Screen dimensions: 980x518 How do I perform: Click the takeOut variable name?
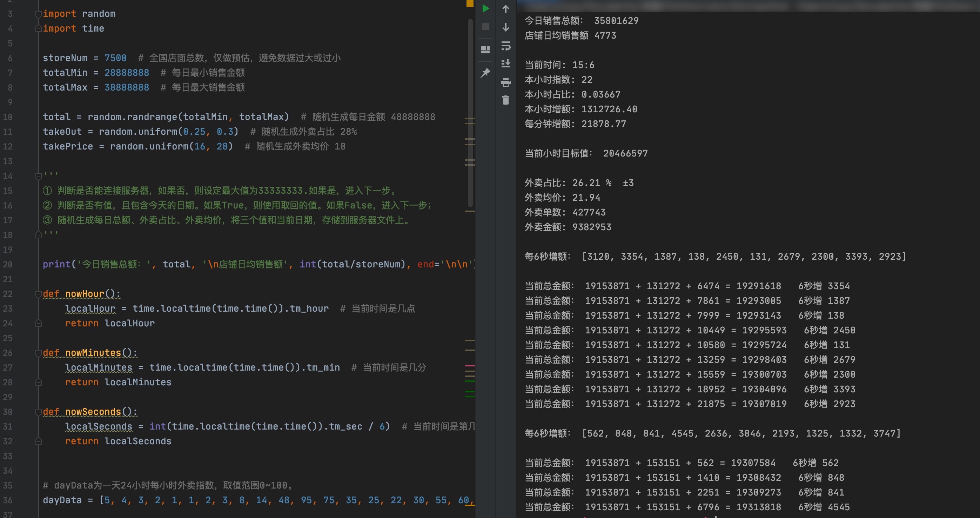(x=62, y=131)
